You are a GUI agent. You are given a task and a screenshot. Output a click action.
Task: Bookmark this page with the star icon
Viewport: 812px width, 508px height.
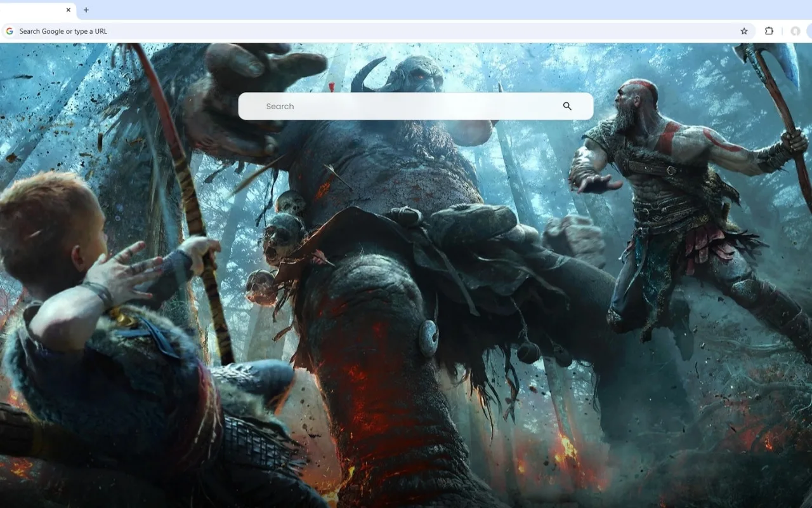[x=744, y=31]
